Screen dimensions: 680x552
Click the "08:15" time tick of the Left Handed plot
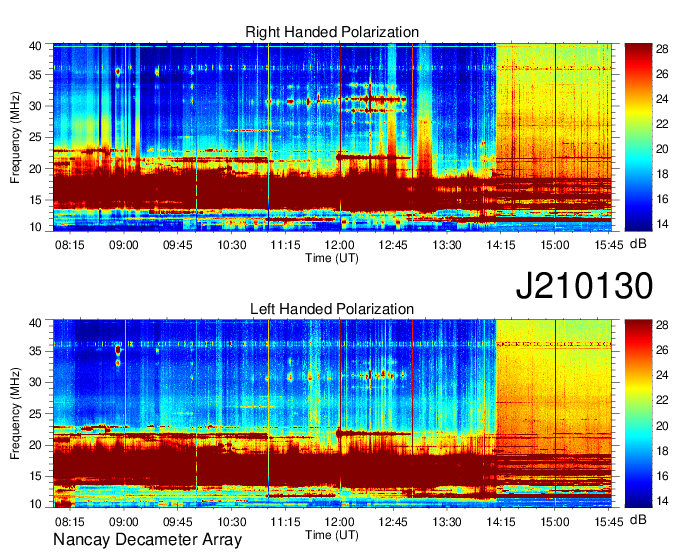coord(69,522)
